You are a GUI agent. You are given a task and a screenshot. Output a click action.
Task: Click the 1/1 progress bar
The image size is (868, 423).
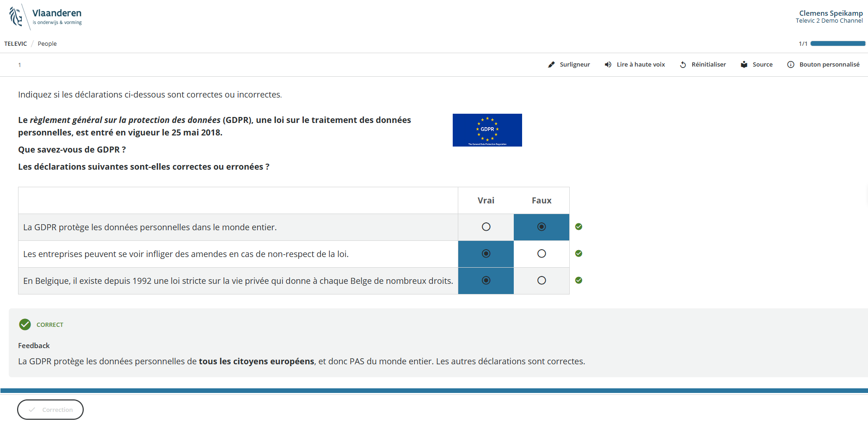[x=837, y=44]
